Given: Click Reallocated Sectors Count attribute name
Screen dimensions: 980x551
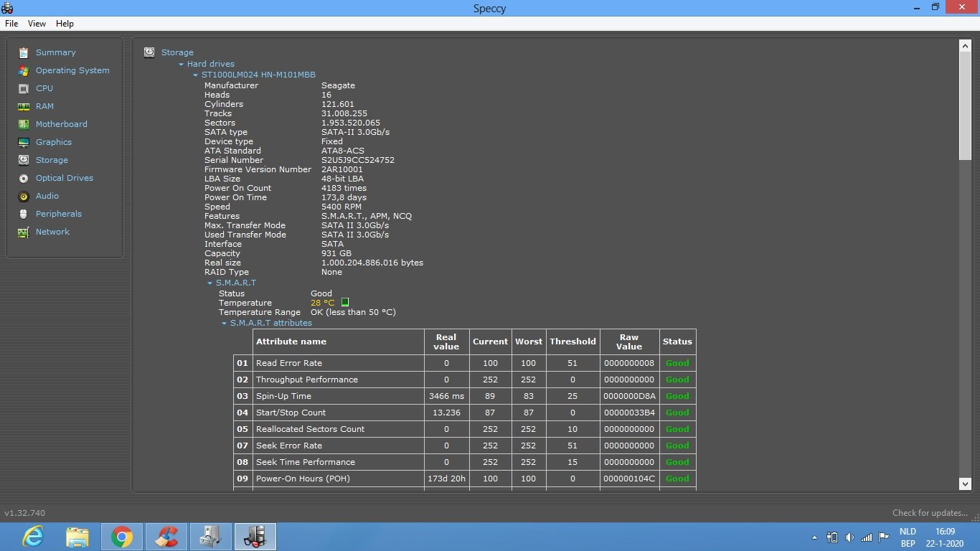Looking at the screenshot, I should [x=310, y=429].
